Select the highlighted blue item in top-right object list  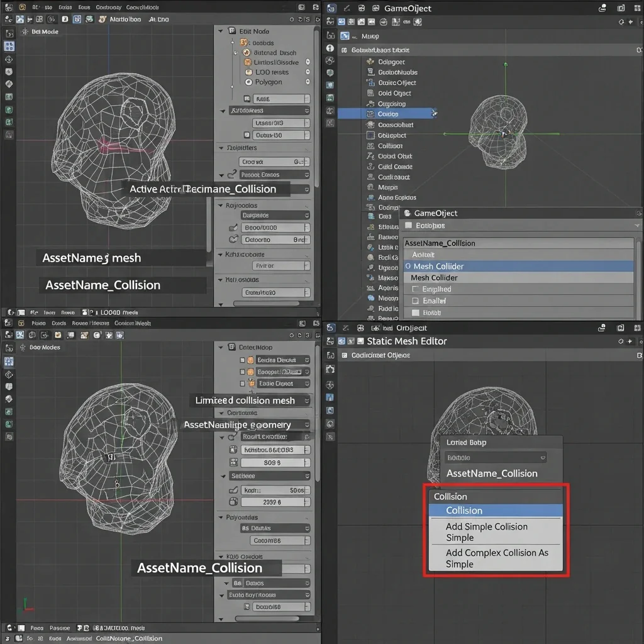click(x=387, y=114)
